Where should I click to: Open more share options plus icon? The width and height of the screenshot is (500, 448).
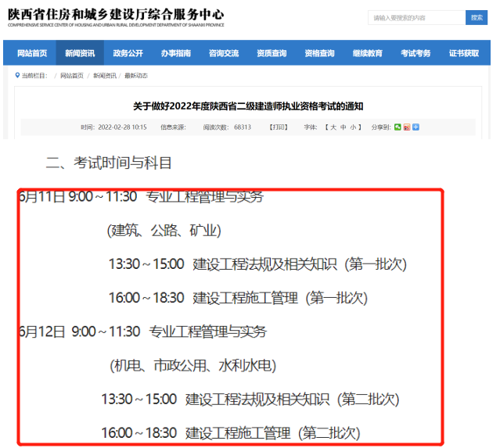[416, 127]
